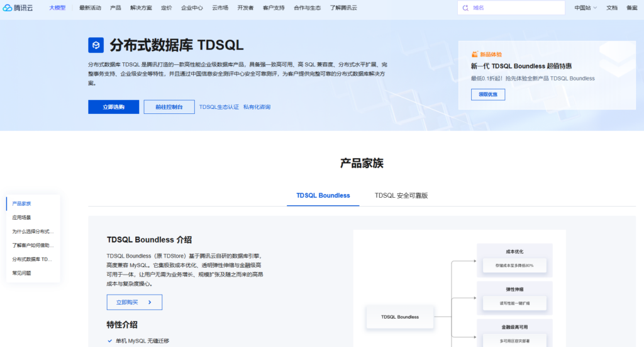Open the TDSQL生态认证 link

click(219, 107)
